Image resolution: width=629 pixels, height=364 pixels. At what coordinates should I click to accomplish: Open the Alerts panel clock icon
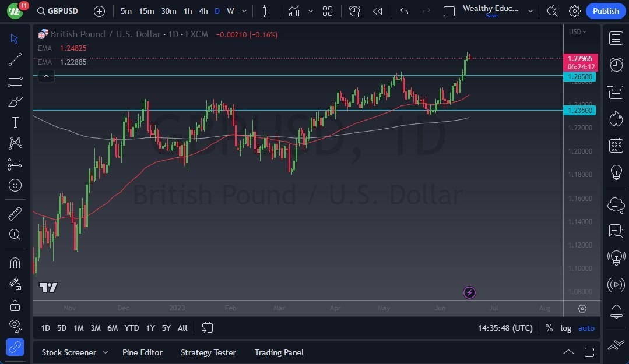point(616,65)
